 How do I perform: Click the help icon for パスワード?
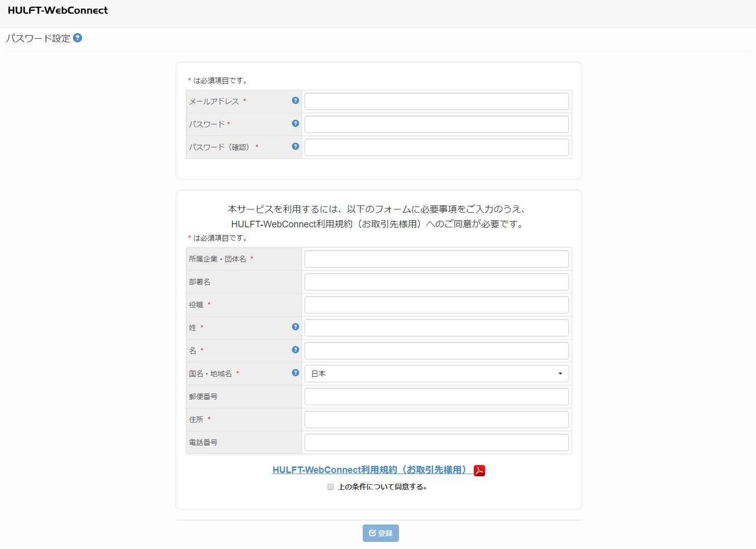tap(295, 123)
